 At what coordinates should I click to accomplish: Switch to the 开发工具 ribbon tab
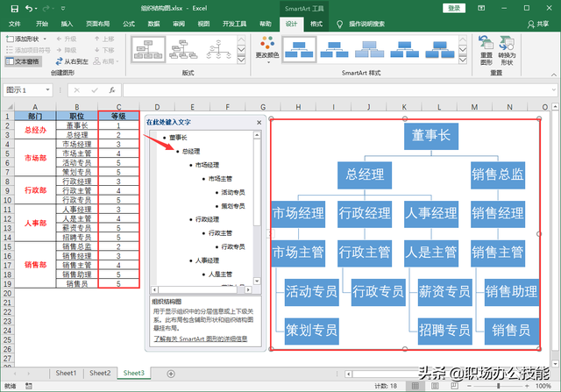pyautogui.click(x=234, y=24)
